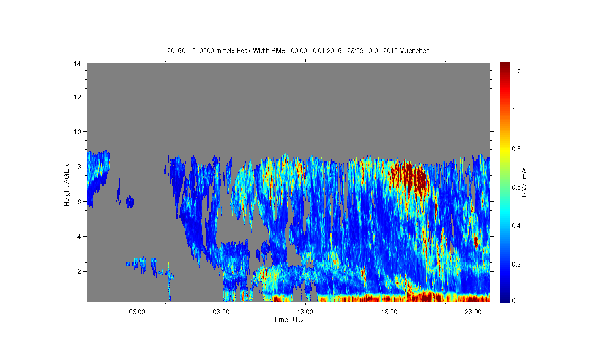
Task: Click the height tick label 6
Action: click(79, 202)
